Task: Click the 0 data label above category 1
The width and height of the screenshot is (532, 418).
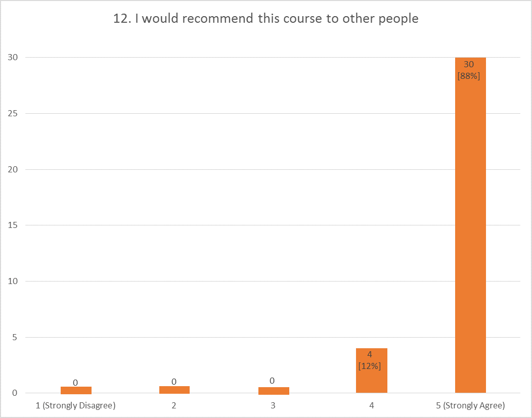Action: (75, 383)
